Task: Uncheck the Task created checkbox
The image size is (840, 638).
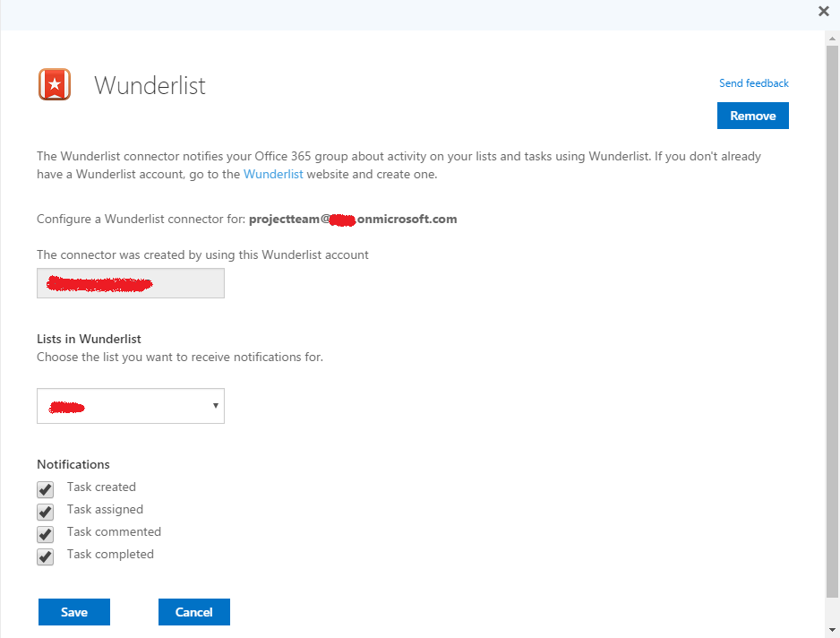Action: pyautogui.click(x=45, y=489)
